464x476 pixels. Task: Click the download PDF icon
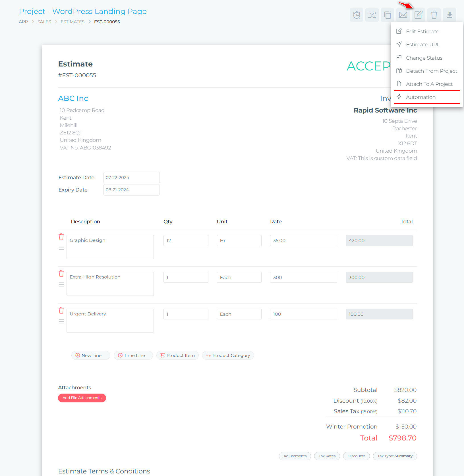[x=449, y=15]
